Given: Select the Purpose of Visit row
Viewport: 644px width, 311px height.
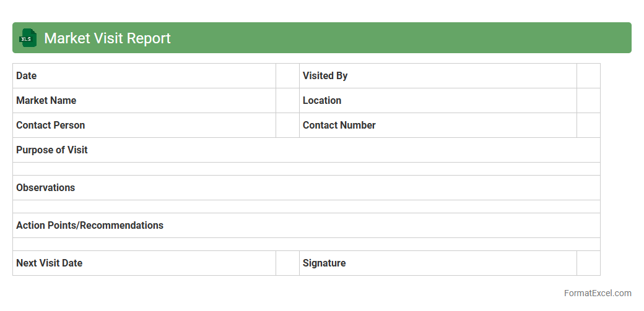Looking at the screenshot, I should pos(306,150).
